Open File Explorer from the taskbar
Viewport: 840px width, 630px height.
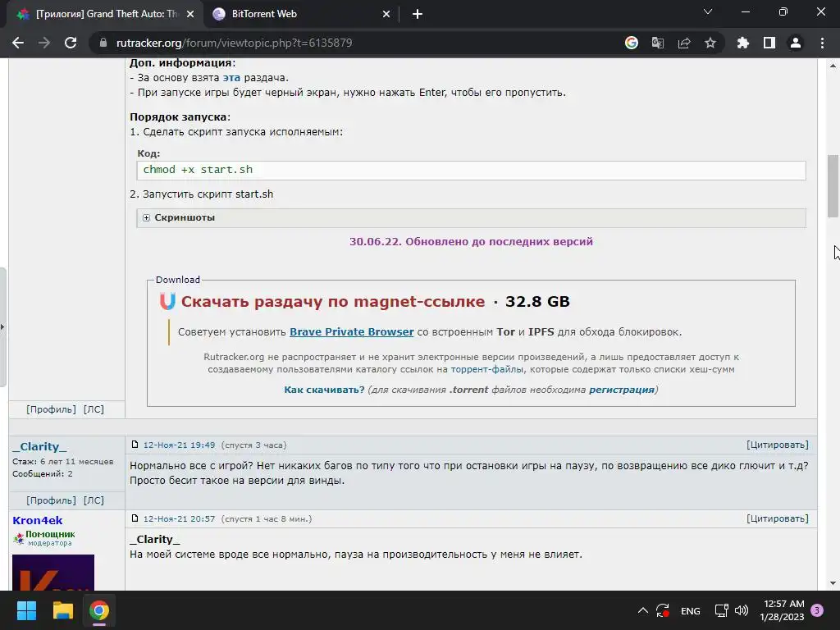62,610
